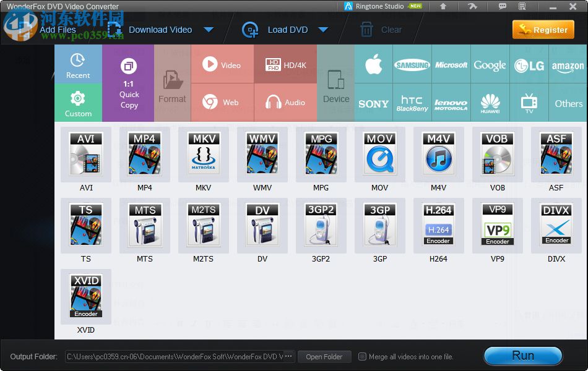The height and width of the screenshot is (371, 588).
Task: Choose the XVID encoder preset
Action: (85, 296)
